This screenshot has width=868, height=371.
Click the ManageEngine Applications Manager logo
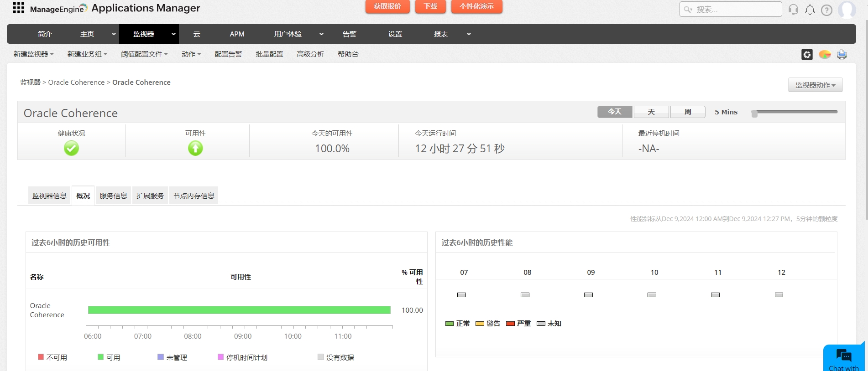coord(115,8)
